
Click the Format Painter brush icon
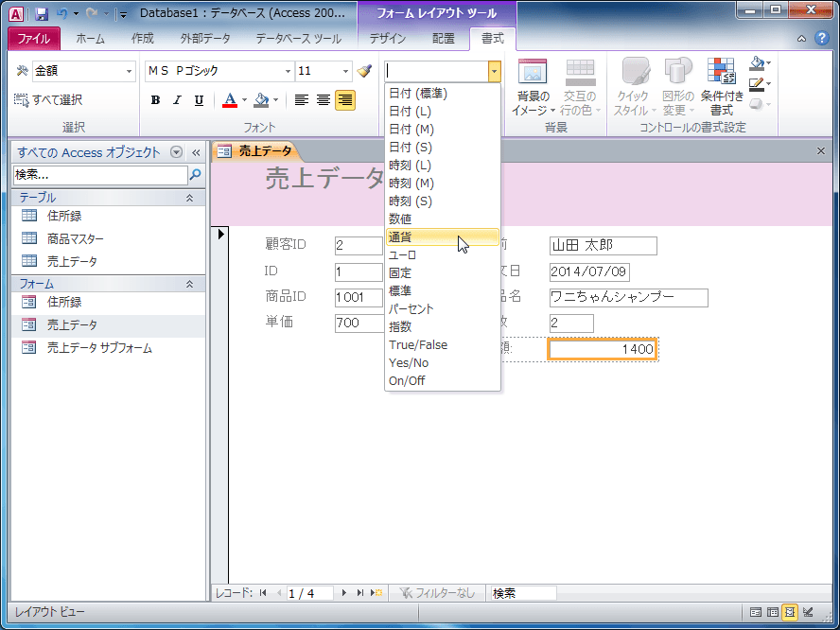click(365, 71)
